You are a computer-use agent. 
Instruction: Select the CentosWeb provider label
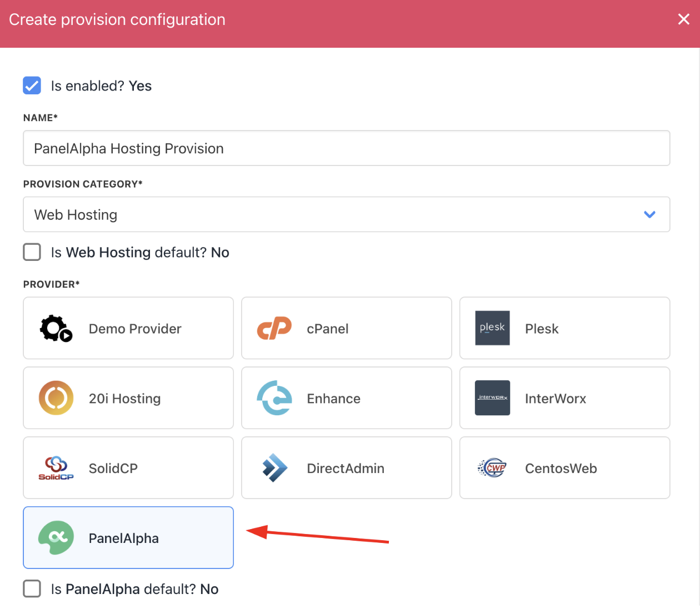pos(561,469)
